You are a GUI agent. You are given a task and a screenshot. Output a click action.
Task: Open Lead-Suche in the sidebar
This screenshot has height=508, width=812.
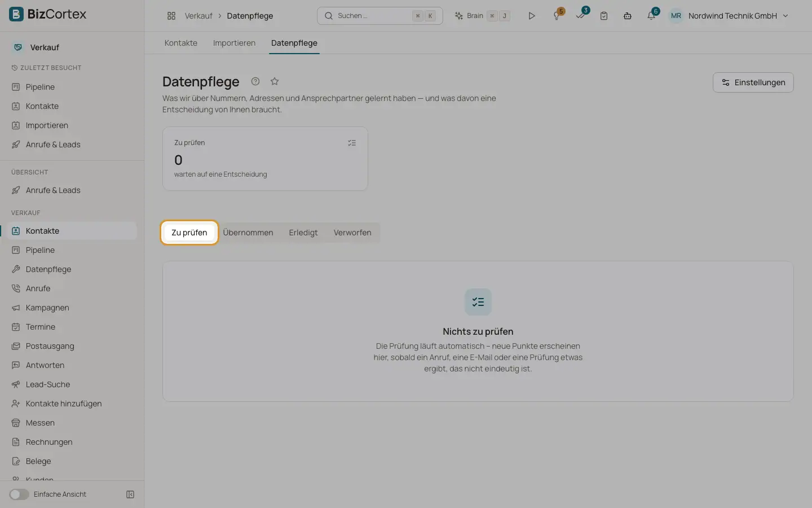(72, 384)
